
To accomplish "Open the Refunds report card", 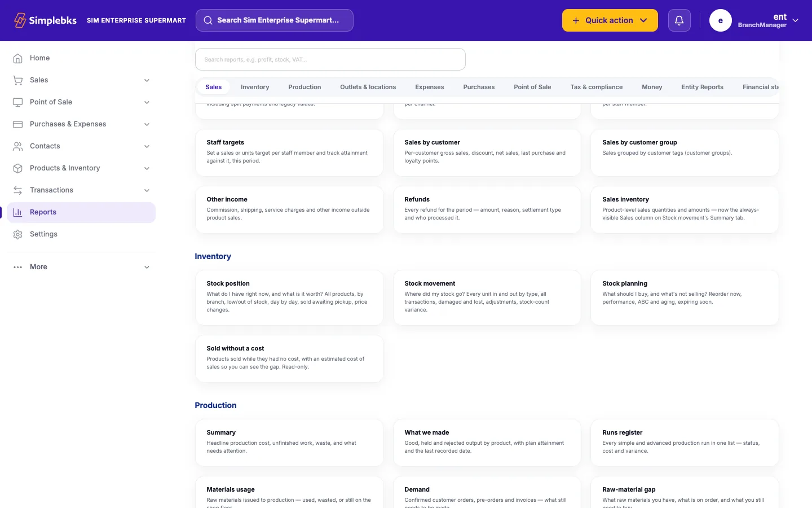I will (487, 210).
